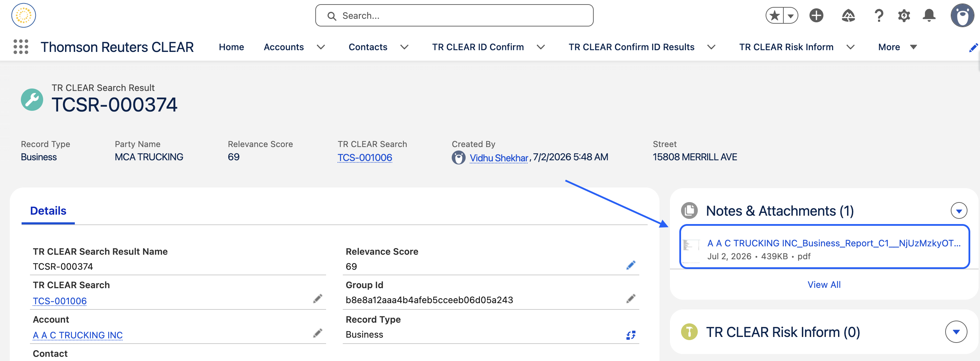
Task: Open TCS-001006 link in the header
Action: point(364,158)
